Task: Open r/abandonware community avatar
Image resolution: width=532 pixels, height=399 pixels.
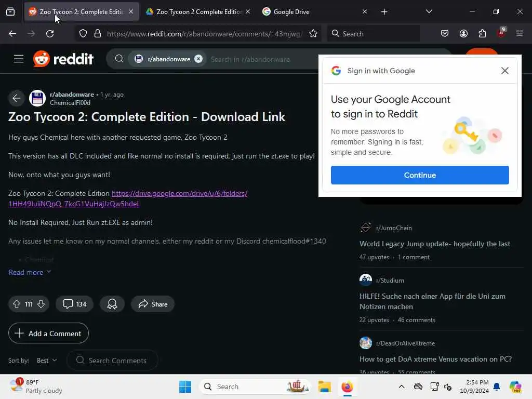Action: click(37, 98)
